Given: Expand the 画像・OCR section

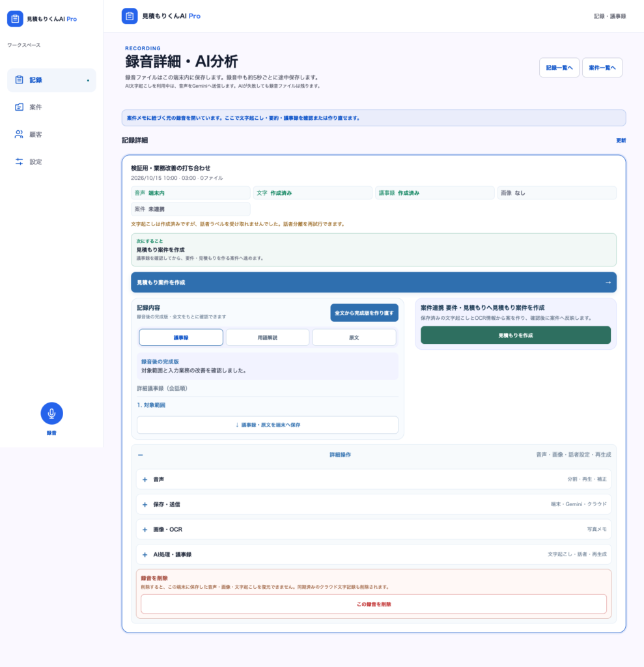Looking at the screenshot, I should click(x=145, y=530).
